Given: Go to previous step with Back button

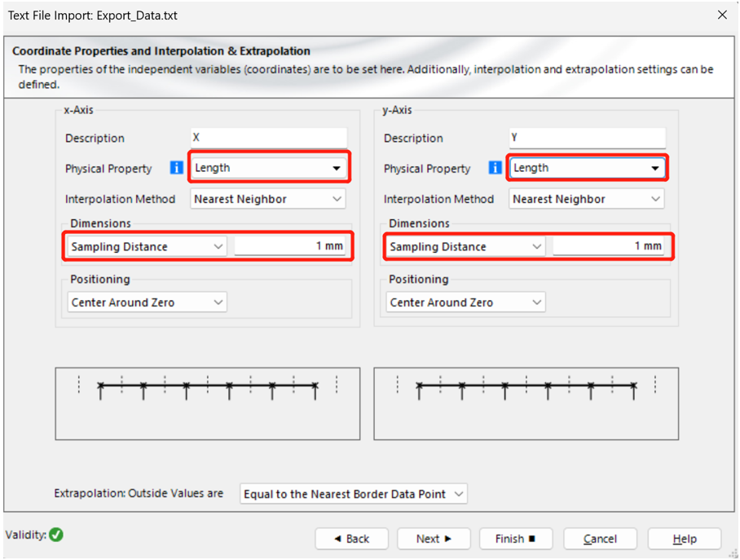Looking at the screenshot, I should click(352, 539).
